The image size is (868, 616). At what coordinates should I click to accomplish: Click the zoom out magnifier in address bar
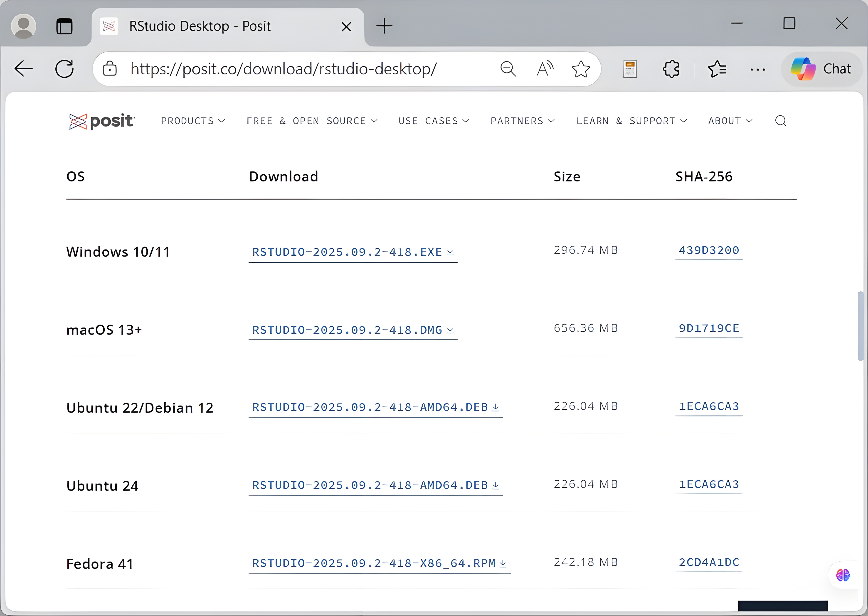pyautogui.click(x=508, y=69)
